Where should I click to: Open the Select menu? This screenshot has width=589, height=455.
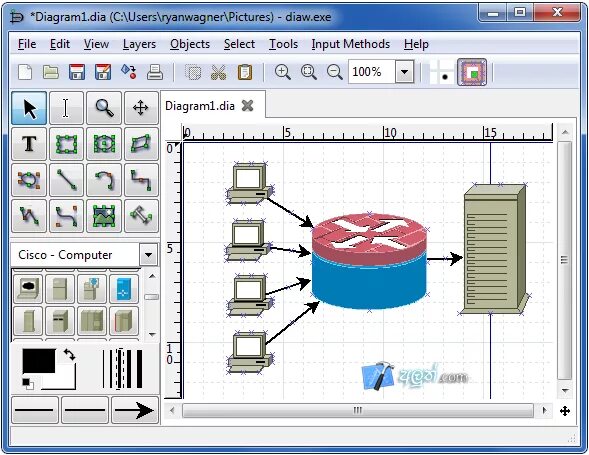239,44
